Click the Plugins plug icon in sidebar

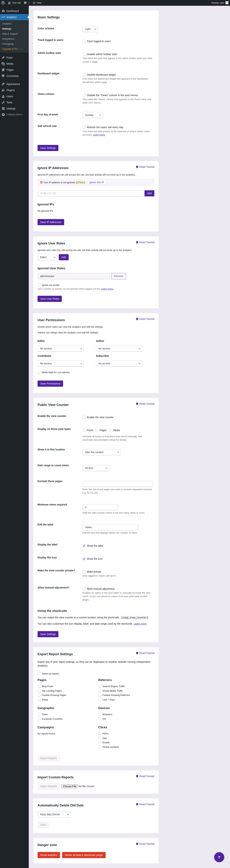[x=3, y=90]
